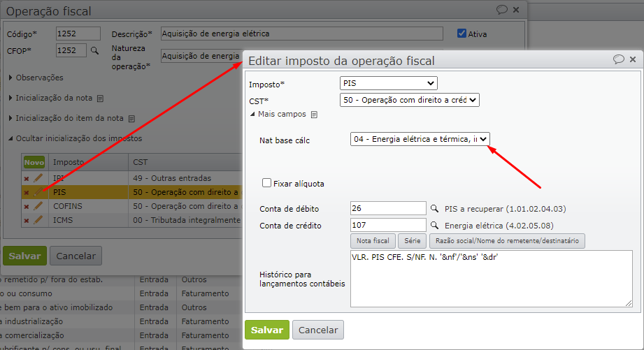Click note icon beside Inicialização da nota
This screenshot has height=350, width=644.
(100, 99)
